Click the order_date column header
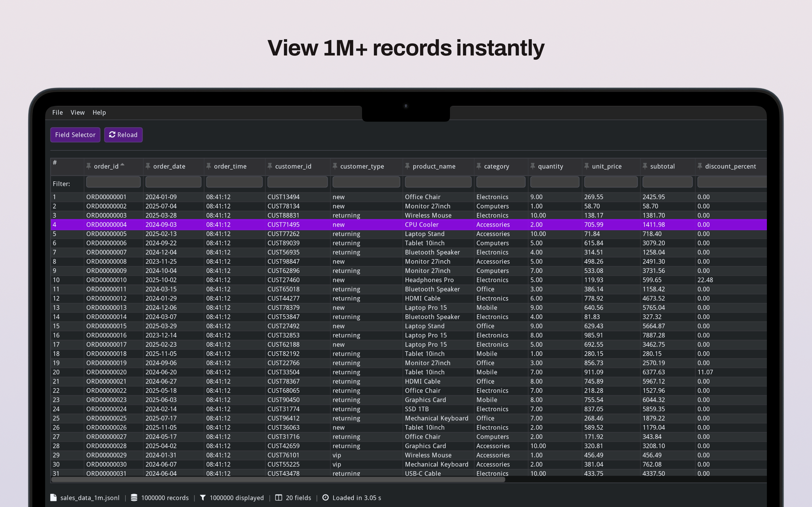The height and width of the screenshot is (507, 812). (x=169, y=166)
